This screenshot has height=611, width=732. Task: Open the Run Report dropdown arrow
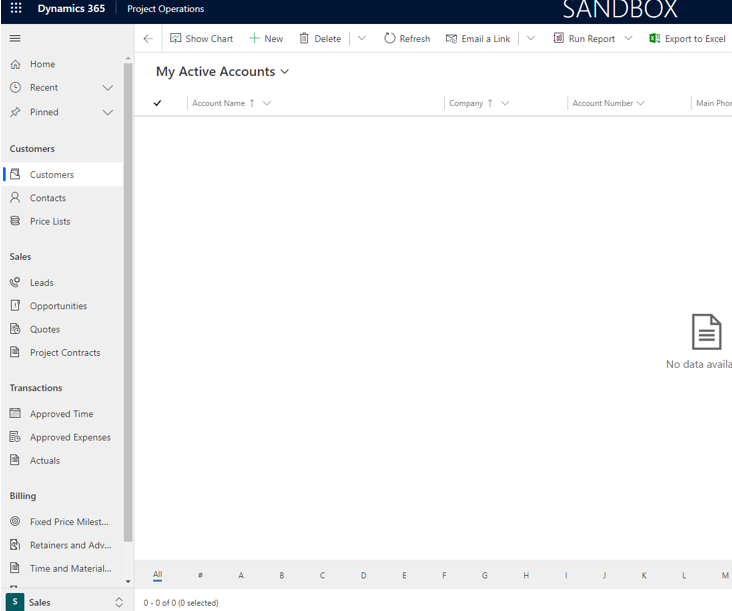(x=628, y=38)
